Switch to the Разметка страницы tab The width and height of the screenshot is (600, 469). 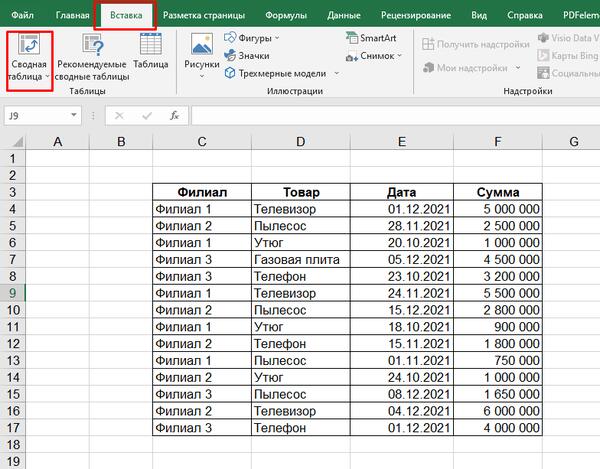[204, 15]
